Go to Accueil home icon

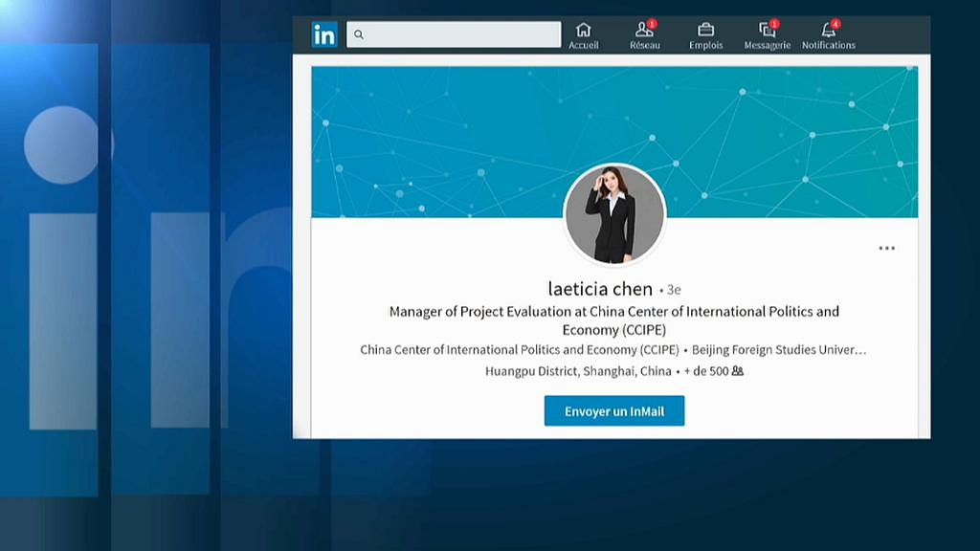click(x=583, y=30)
